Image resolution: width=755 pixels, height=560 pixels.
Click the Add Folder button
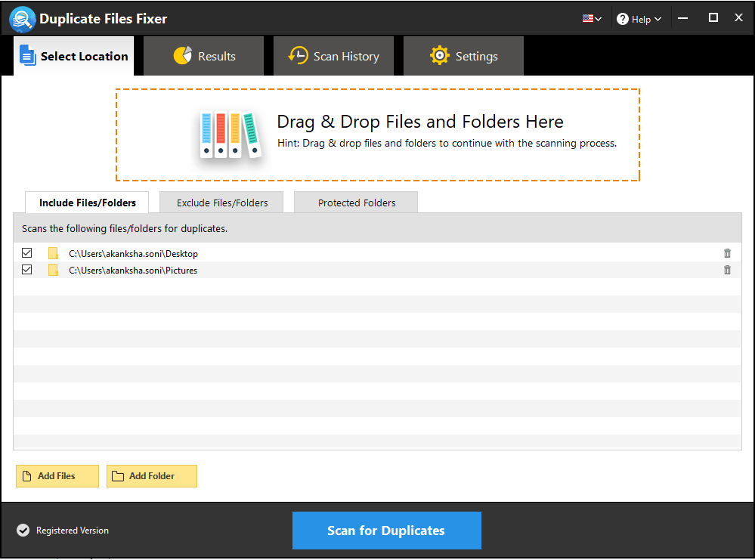pos(152,475)
